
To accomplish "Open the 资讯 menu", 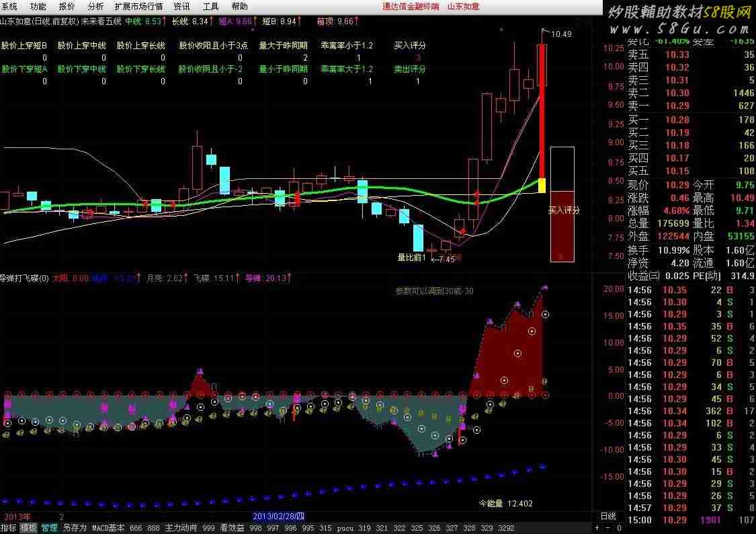I will (x=181, y=6).
